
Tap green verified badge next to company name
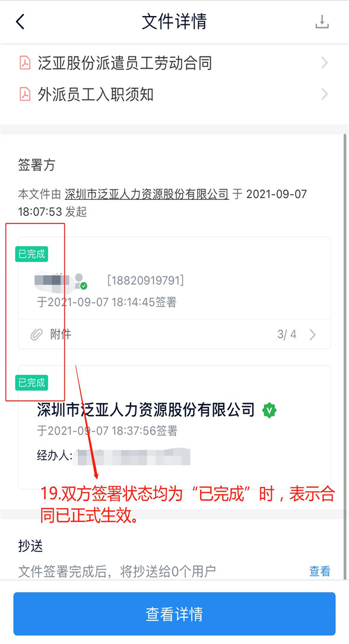point(269,410)
